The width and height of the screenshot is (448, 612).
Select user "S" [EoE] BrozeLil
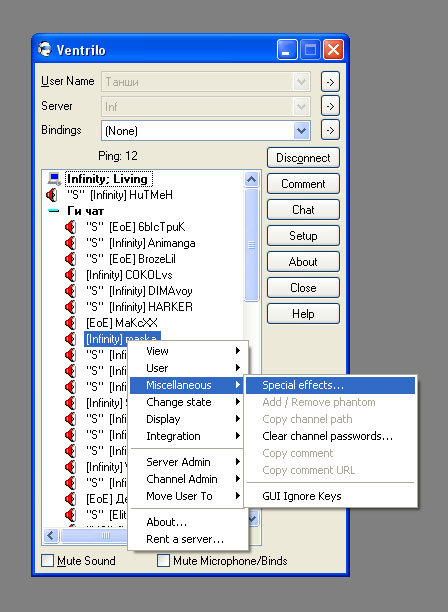[131, 259]
